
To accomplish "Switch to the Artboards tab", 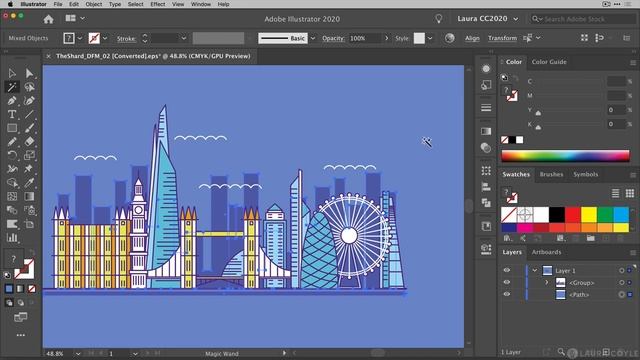I will click(x=546, y=252).
